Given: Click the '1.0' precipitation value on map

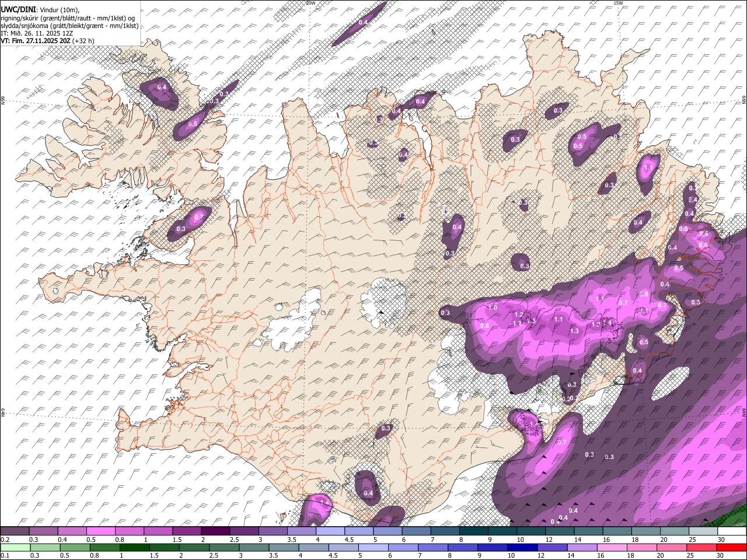Looking at the screenshot, I should pos(492,307).
